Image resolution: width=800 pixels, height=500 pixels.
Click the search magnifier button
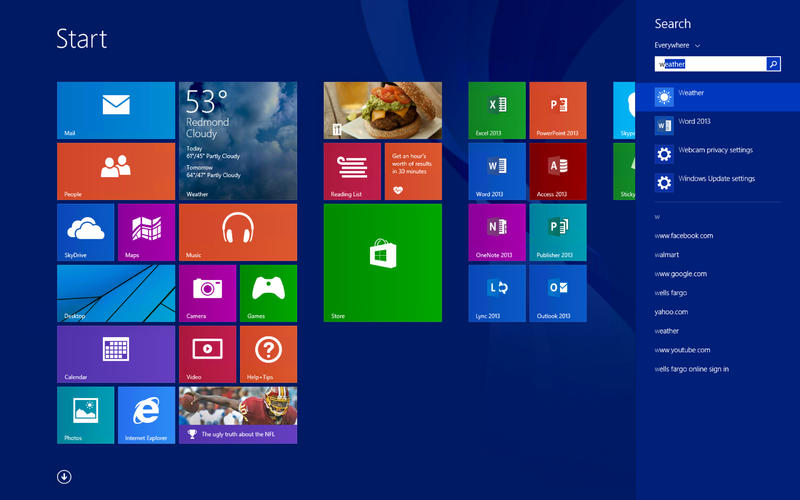point(773,64)
